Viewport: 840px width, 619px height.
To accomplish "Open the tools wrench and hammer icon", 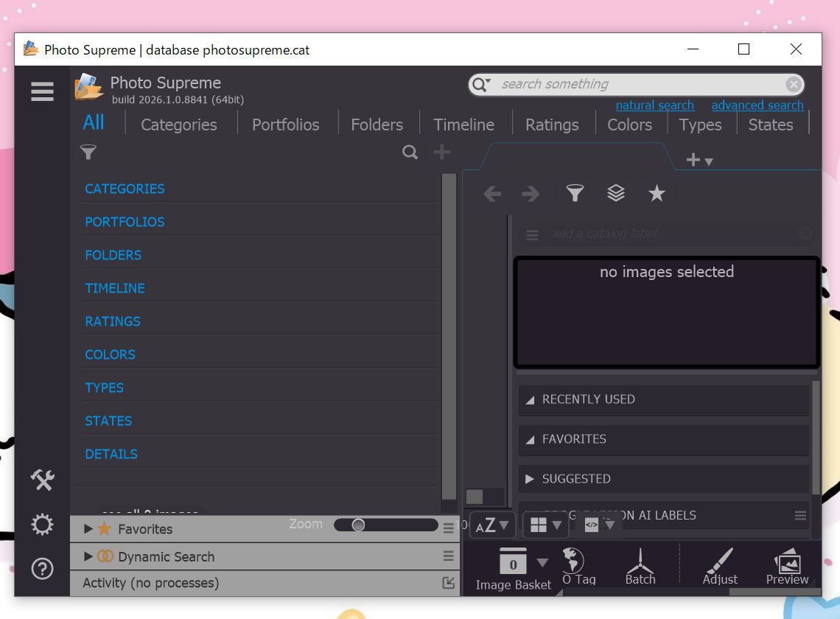I will 42,480.
